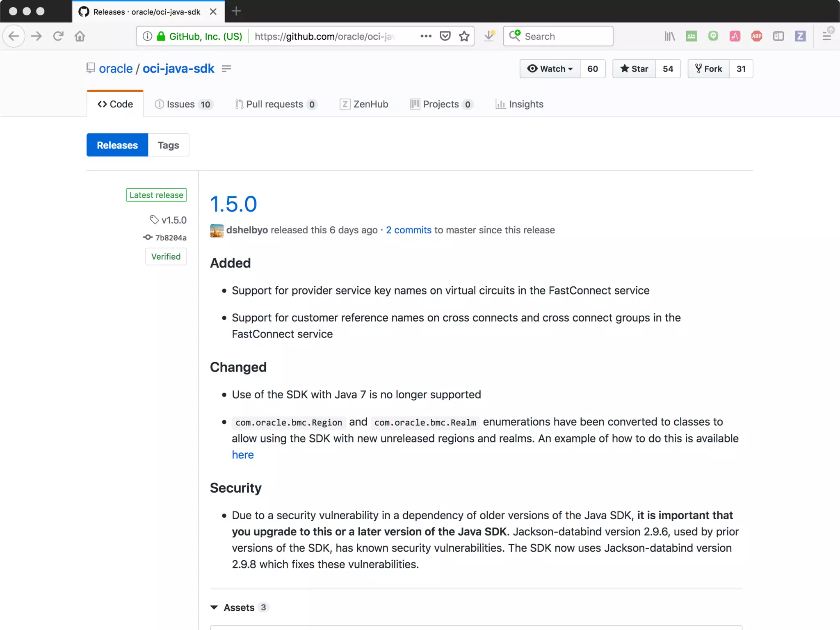Fork the repository
The image size is (840, 630).
(708, 68)
